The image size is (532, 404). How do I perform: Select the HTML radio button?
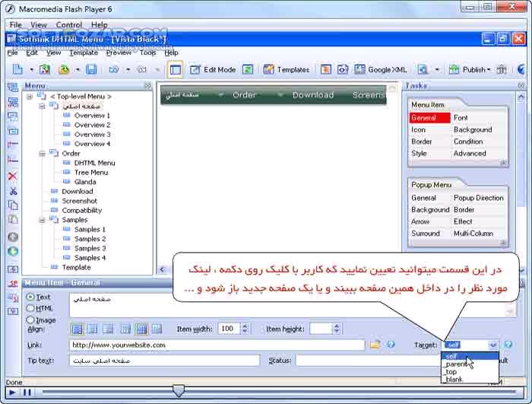[x=30, y=308]
